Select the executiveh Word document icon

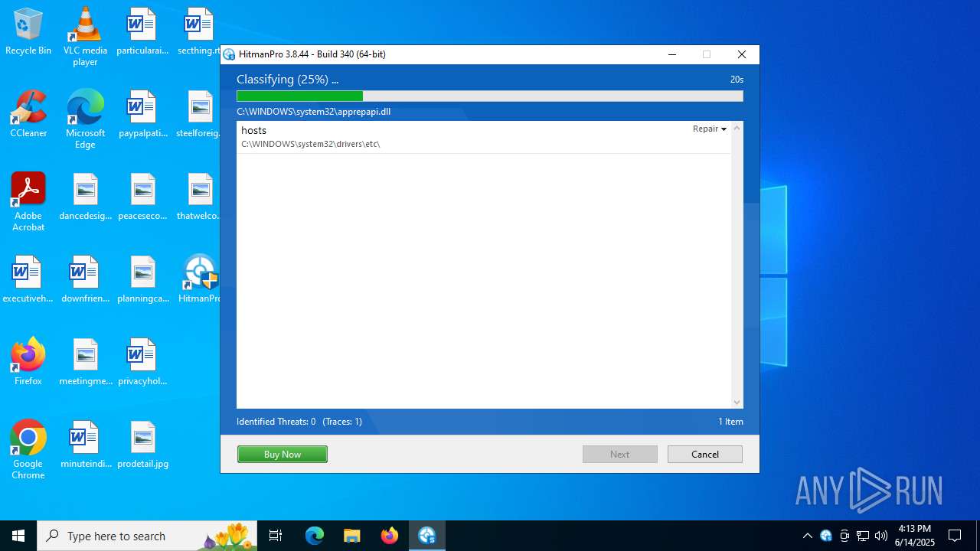click(28, 279)
